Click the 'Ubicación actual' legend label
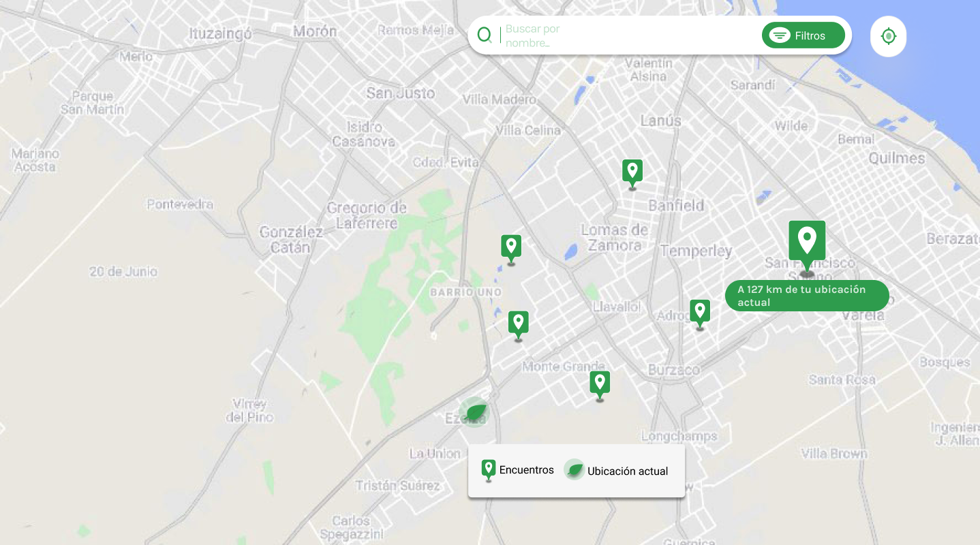The height and width of the screenshot is (545, 980). (627, 471)
